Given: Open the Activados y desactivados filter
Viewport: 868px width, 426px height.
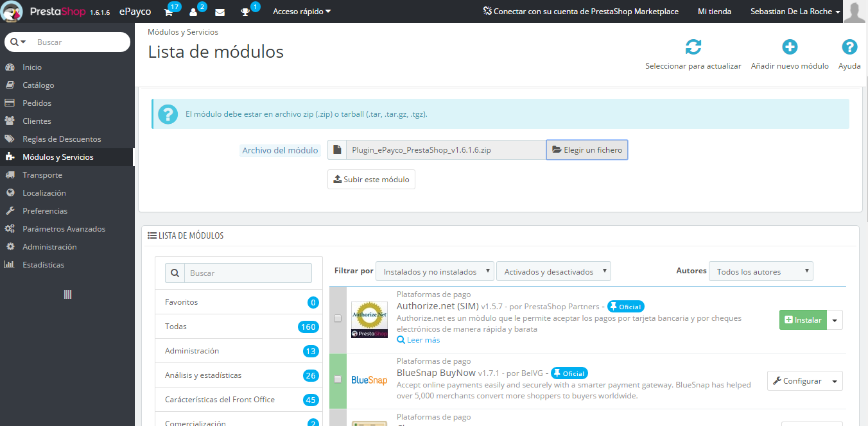Looking at the screenshot, I should [x=553, y=271].
